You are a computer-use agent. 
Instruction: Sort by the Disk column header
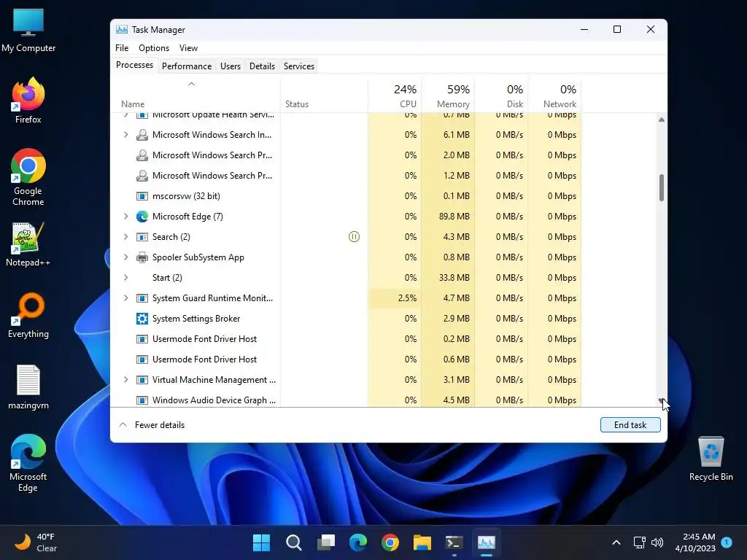pyautogui.click(x=501, y=96)
